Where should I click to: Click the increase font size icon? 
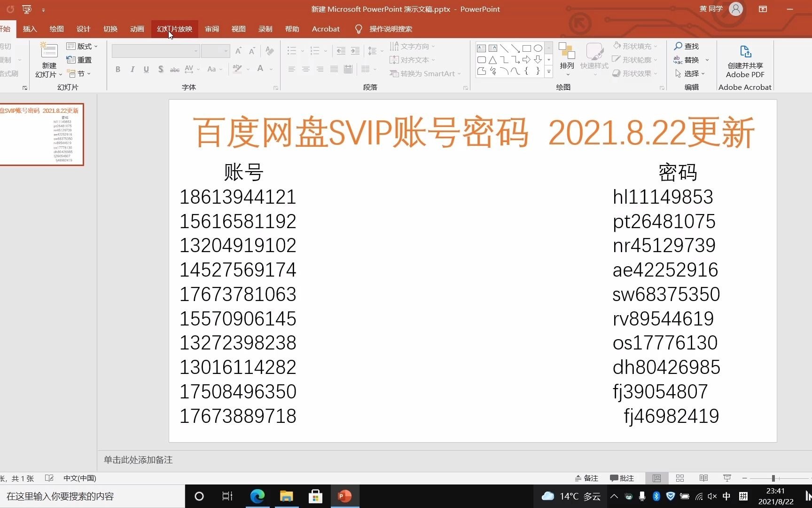238,51
